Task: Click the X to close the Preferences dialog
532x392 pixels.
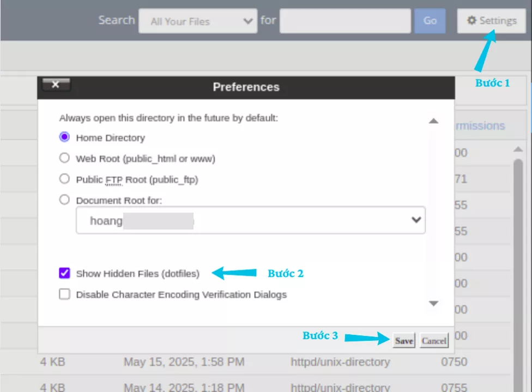Action: 56,85
